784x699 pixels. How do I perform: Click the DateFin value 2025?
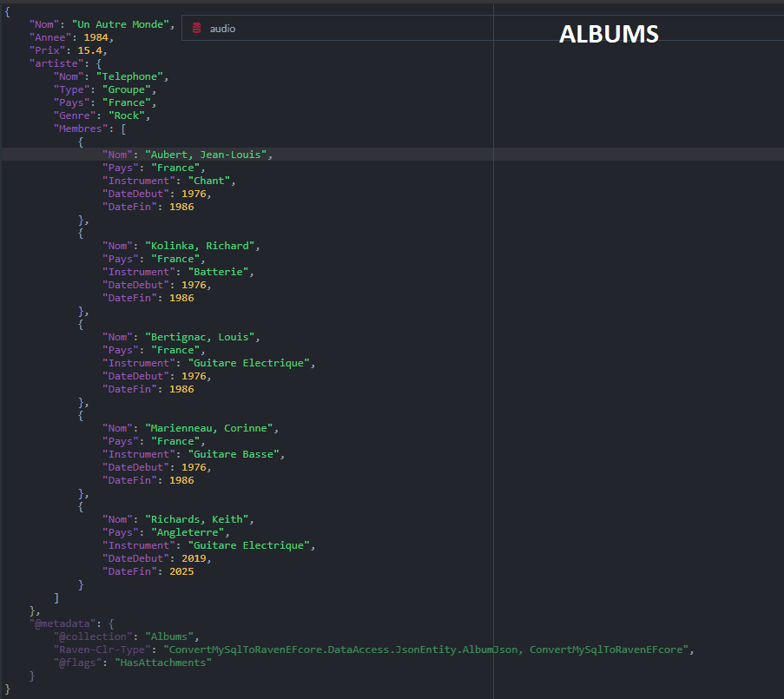(x=181, y=571)
